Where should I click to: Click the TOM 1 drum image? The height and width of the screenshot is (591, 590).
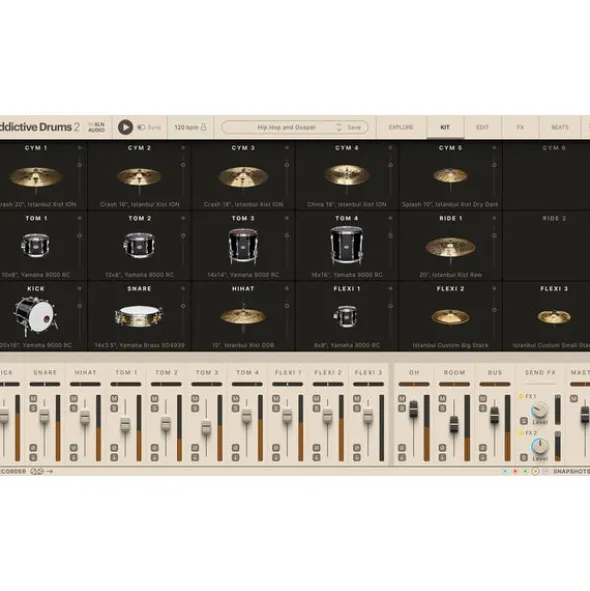35,245
